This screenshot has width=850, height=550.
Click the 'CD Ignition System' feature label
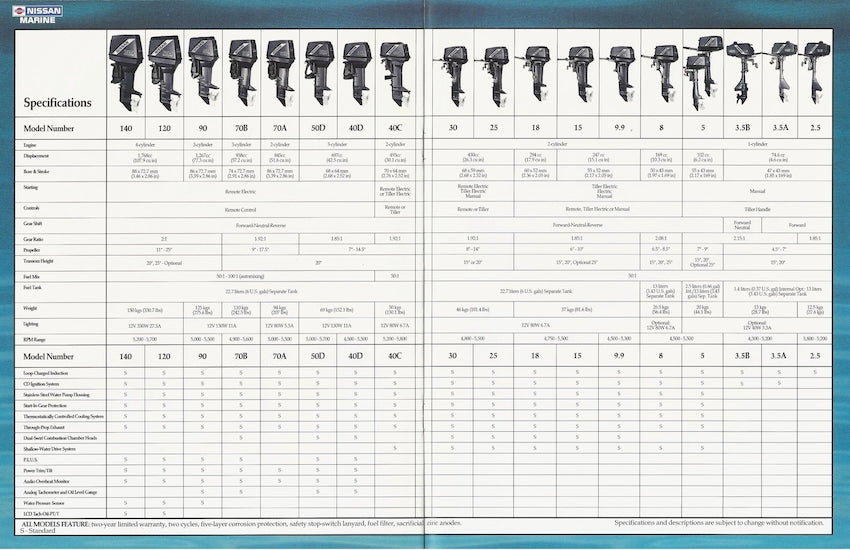pos(41,384)
